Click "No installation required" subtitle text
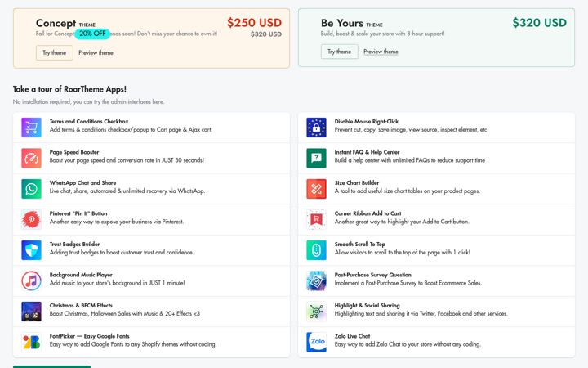This screenshot has height=368, width=588. coord(88,101)
